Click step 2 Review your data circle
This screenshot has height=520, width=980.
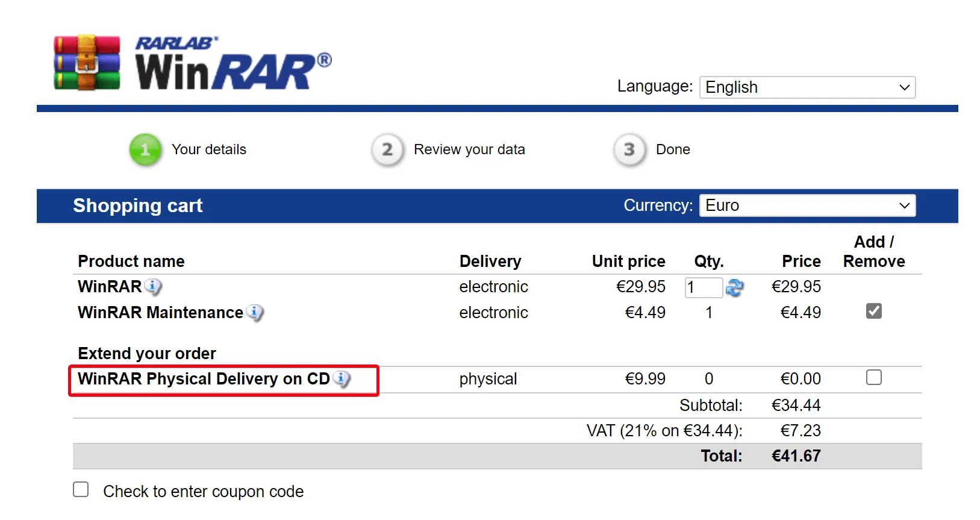point(387,150)
